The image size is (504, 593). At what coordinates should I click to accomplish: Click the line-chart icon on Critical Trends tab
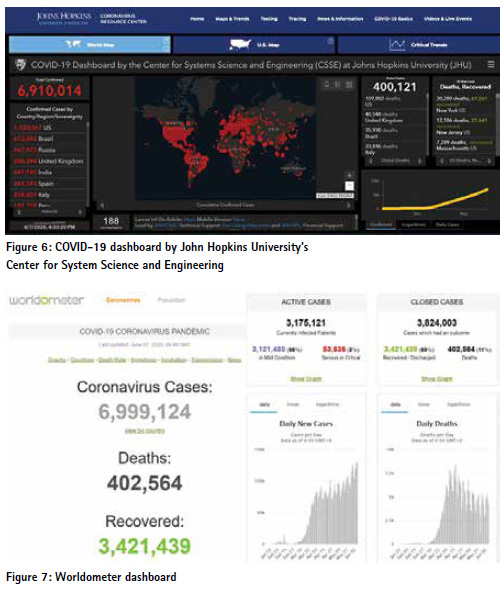tap(397, 45)
